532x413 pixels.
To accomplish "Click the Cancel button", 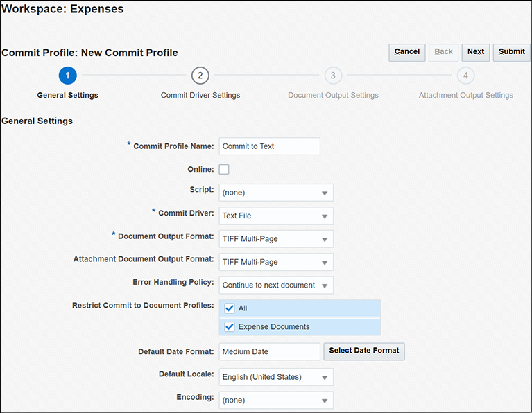I will click(x=407, y=52).
